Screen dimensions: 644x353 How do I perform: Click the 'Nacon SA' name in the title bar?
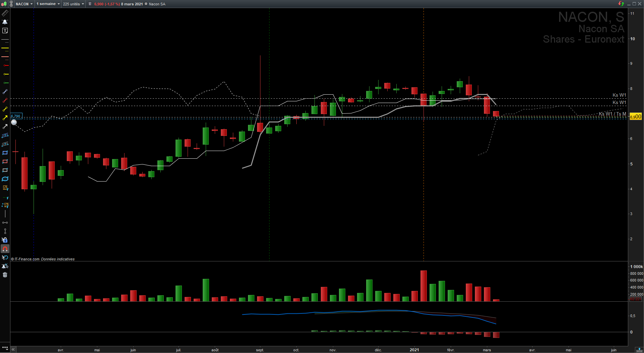tap(157, 4)
